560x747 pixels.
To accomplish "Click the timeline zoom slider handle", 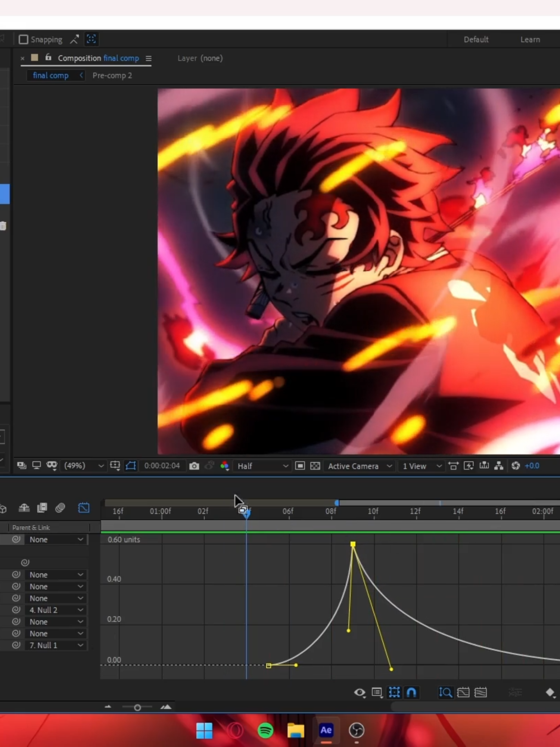I will pos(137,707).
